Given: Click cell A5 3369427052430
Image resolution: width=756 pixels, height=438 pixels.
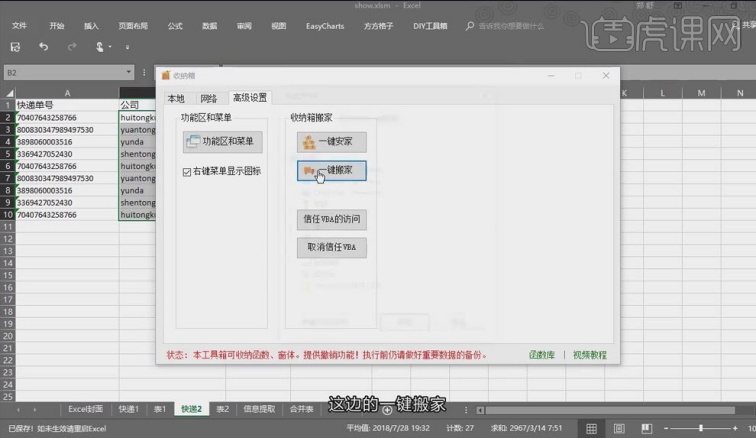Looking at the screenshot, I should click(x=68, y=154).
